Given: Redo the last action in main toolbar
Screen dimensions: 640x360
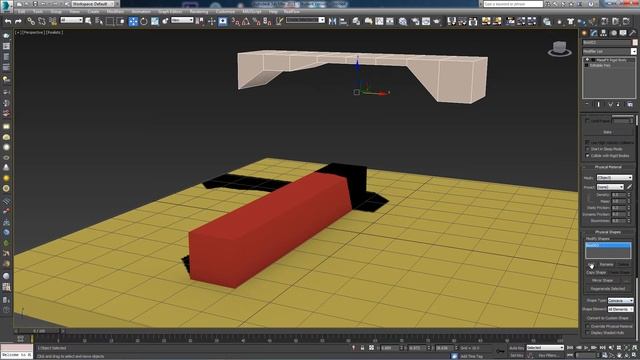Looking at the screenshot, I should click(18, 21).
